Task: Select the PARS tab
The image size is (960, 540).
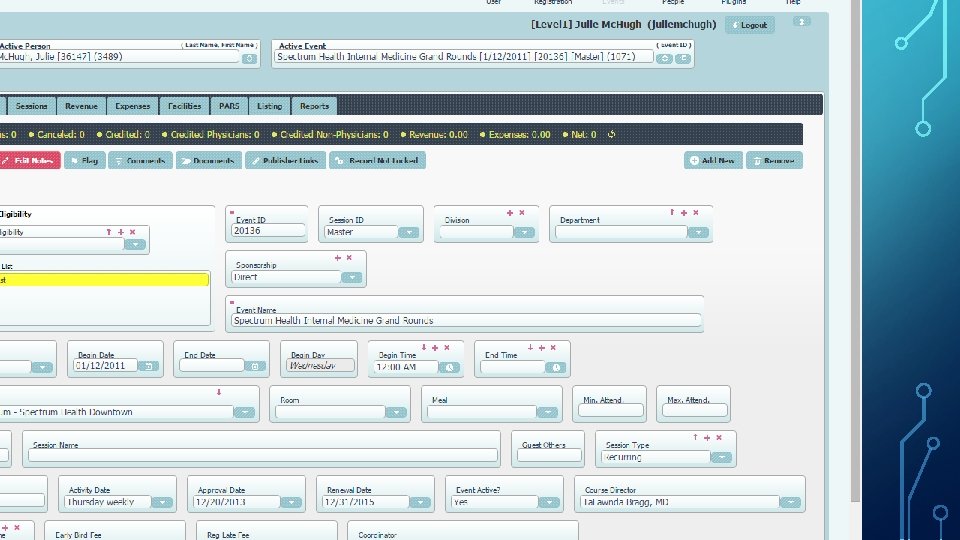Action: [229, 106]
